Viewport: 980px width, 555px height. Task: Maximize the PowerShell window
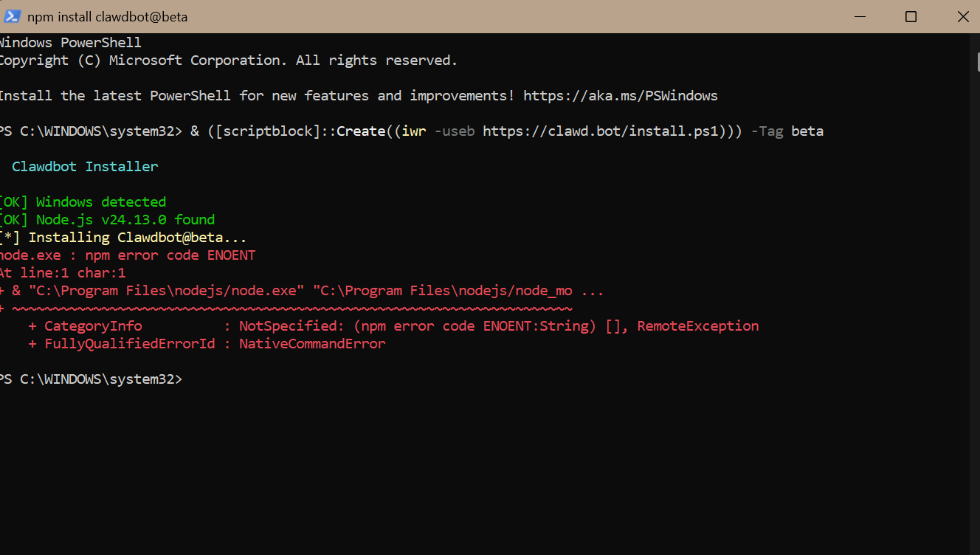[911, 16]
